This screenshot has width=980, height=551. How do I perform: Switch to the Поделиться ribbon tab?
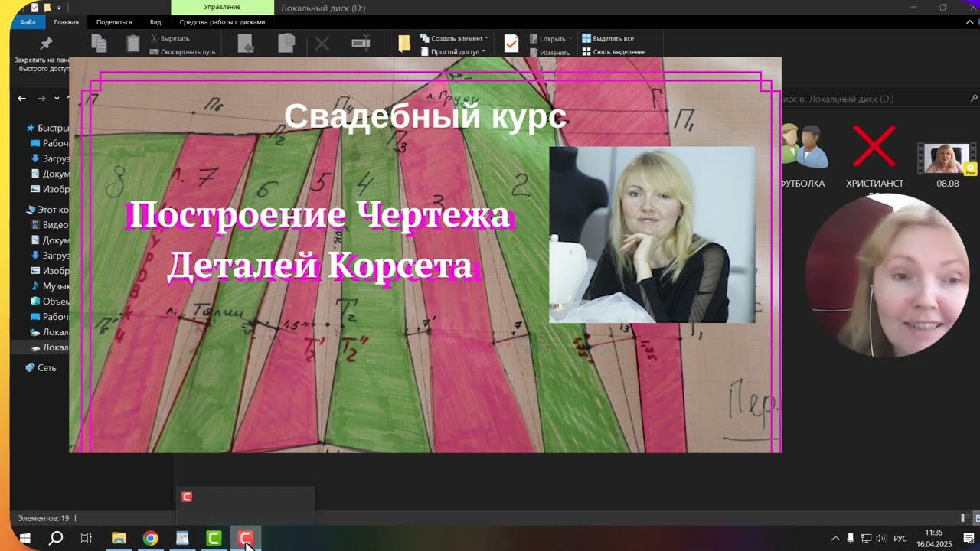tap(114, 22)
